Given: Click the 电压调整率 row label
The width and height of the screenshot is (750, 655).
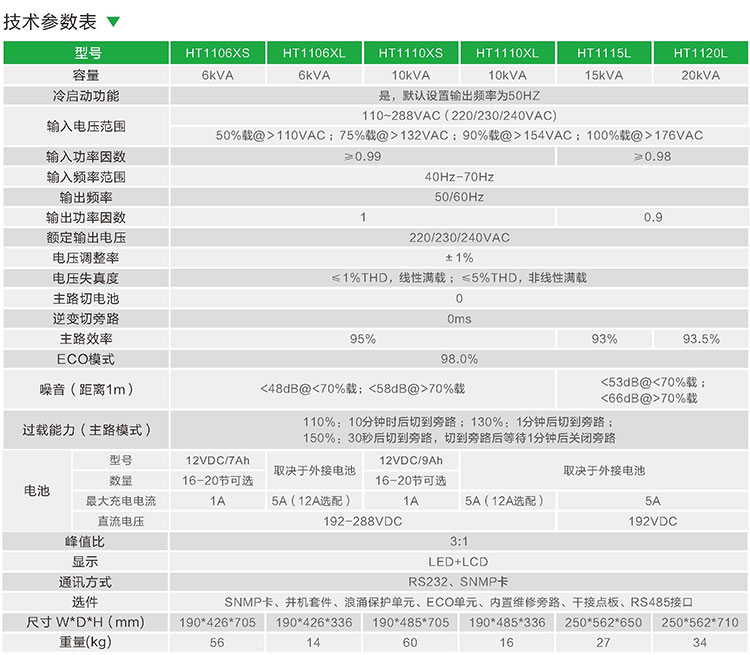Looking at the screenshot, I should click(86, 258).
